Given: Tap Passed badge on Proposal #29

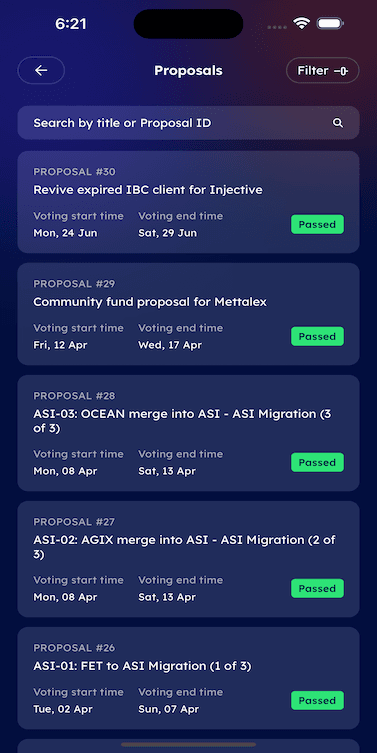Looking at the screenshot, I should click(x=317, y=336).
